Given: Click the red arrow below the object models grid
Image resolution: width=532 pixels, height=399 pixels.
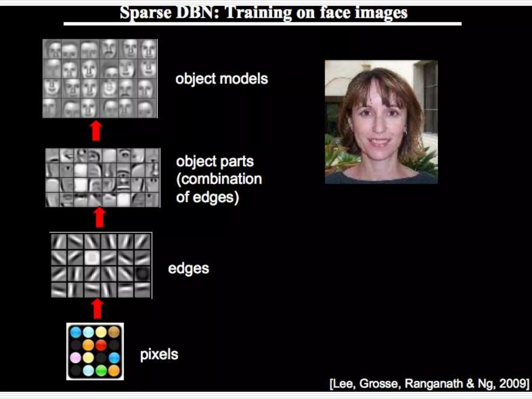Looking at the screenshot, I should point(96,131).
